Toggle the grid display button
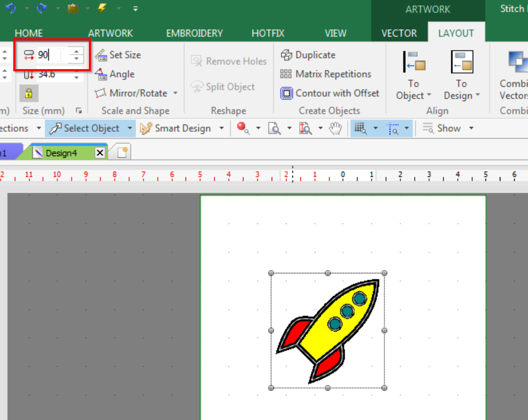Screen dimensions: 528x420 pyautogui.click(x=360, y=128)
